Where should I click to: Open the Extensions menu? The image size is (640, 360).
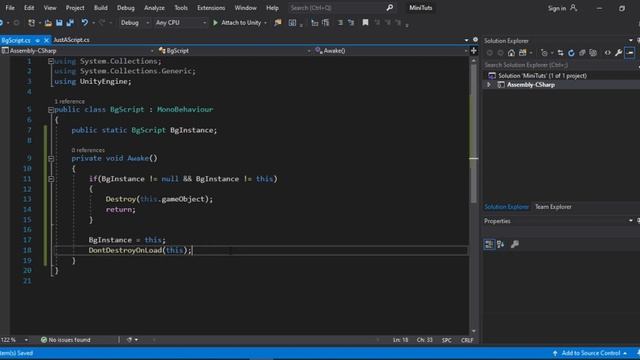211,8
